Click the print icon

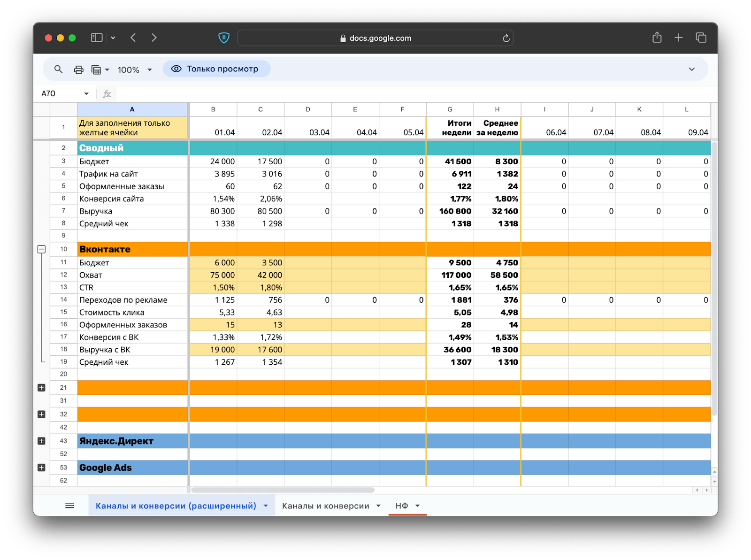coord(78,69)
